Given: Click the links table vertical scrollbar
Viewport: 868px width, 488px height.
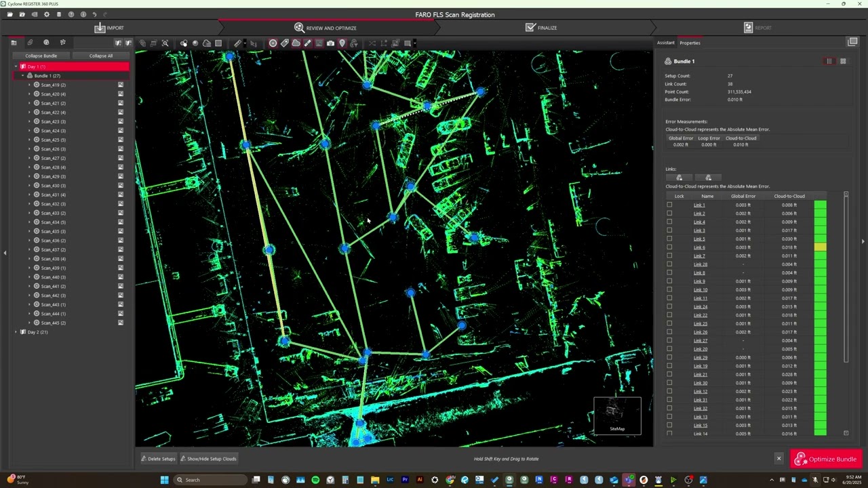Looking at the screenshot, I should (x=846, y=278).
